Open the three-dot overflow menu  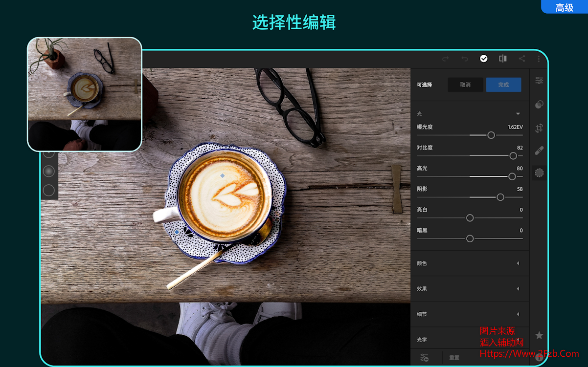(539, 59)
